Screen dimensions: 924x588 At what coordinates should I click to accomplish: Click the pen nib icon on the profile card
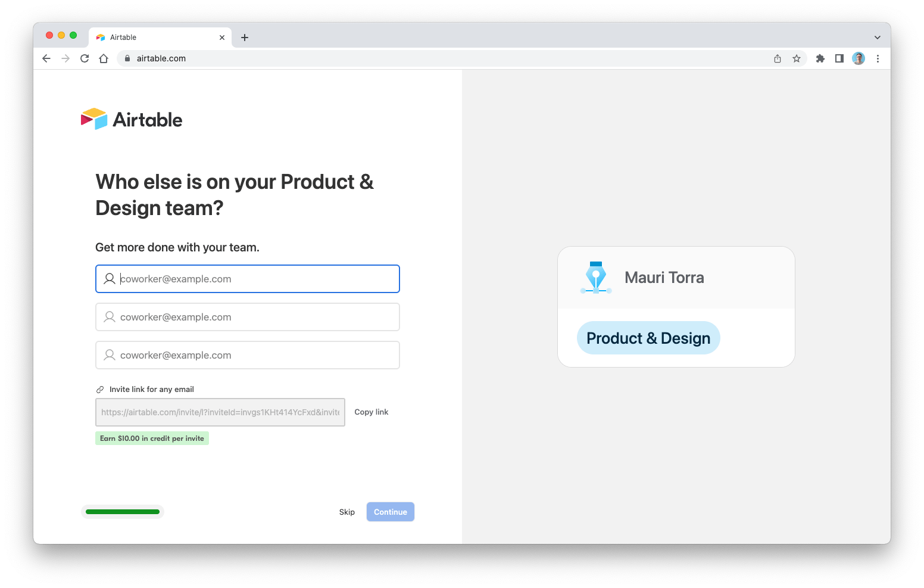pos(595,277)
